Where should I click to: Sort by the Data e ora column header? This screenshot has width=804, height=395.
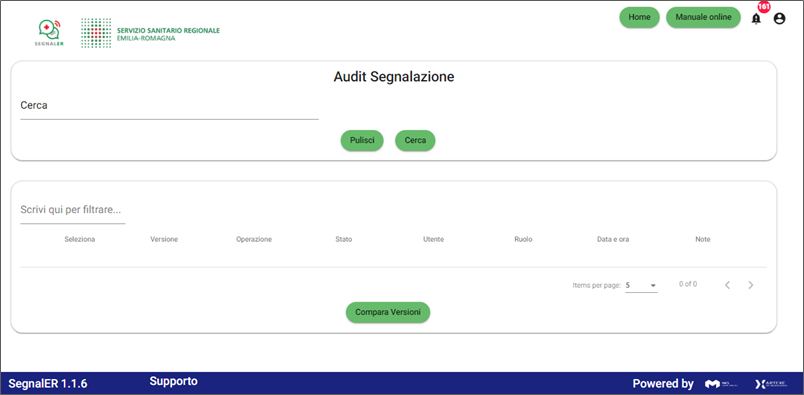coord(613,240)
